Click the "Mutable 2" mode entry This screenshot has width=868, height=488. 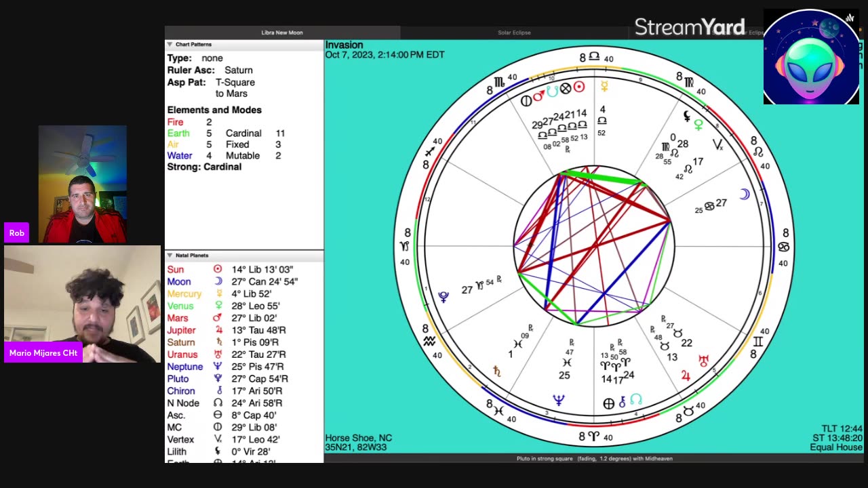tap(253, 156)
